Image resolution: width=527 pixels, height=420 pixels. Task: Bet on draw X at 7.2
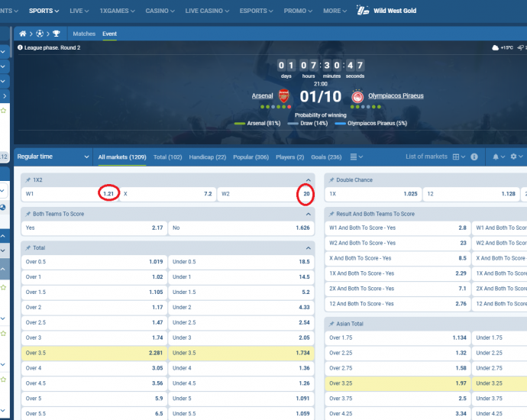[x=168, y=194]
